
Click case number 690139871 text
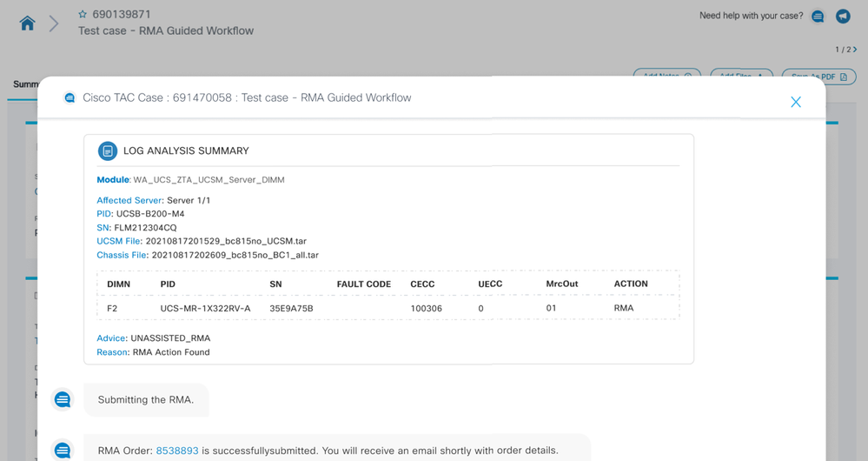pos(122,15)
